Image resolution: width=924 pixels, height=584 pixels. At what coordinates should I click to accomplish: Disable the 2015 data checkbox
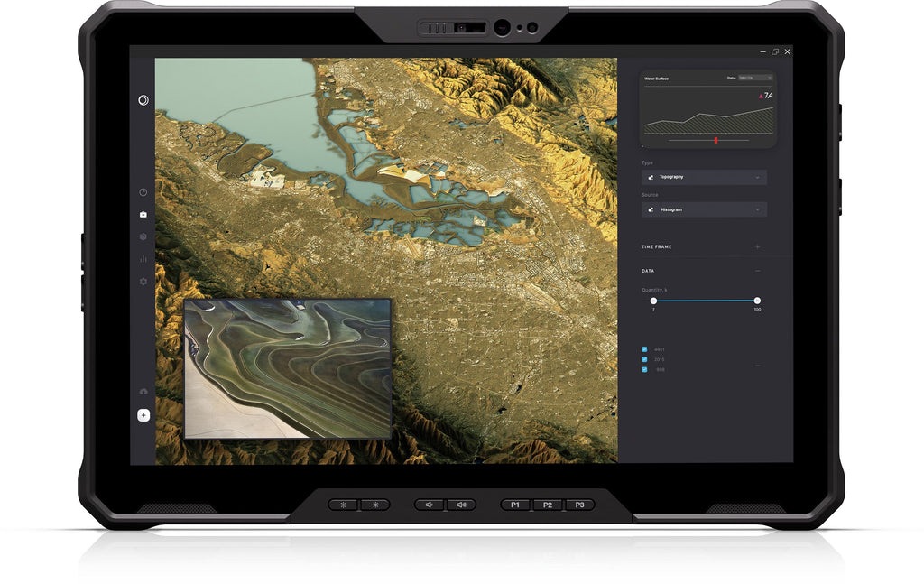pos(643,358)
